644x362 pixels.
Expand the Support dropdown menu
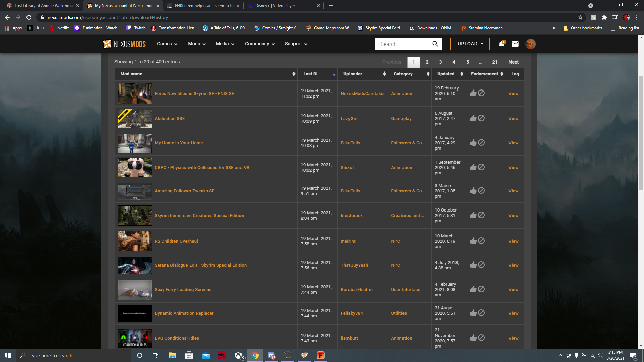(296, 44)
